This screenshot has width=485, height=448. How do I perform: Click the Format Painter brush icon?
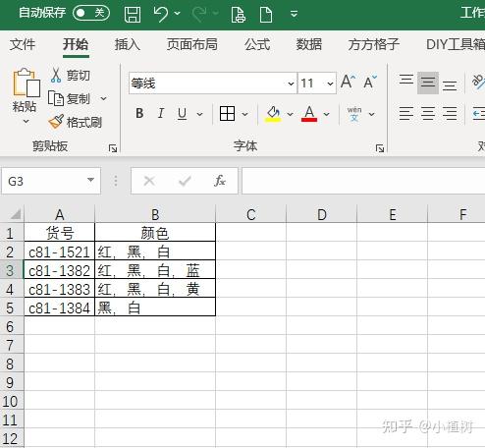click(56, 122)
